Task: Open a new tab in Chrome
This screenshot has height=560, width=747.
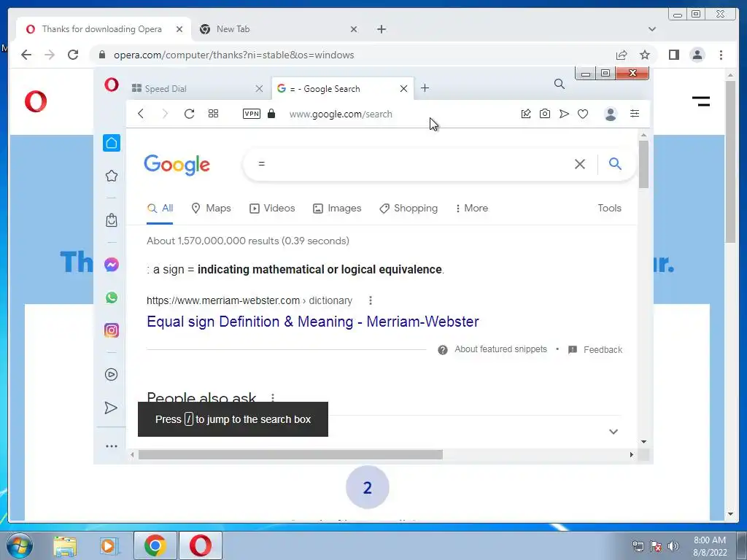Action: [381, 29]
